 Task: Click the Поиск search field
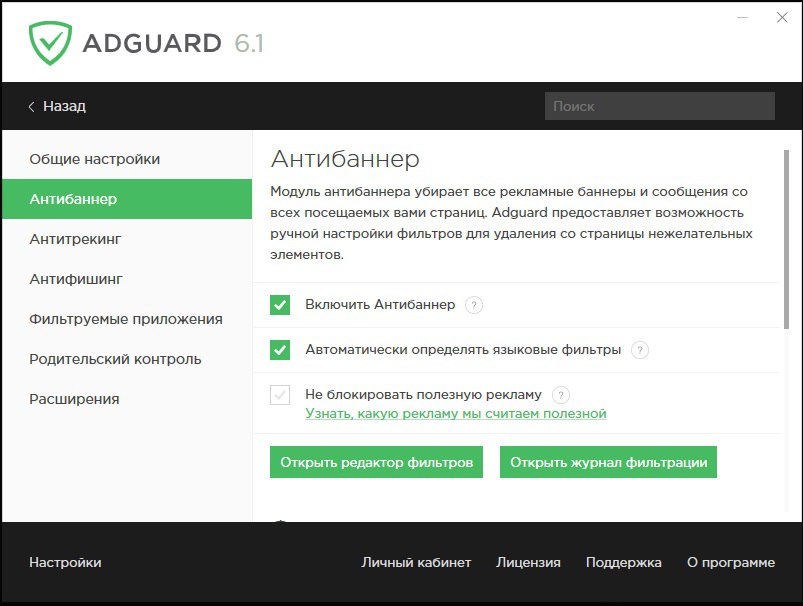click(x=659, y=106)
